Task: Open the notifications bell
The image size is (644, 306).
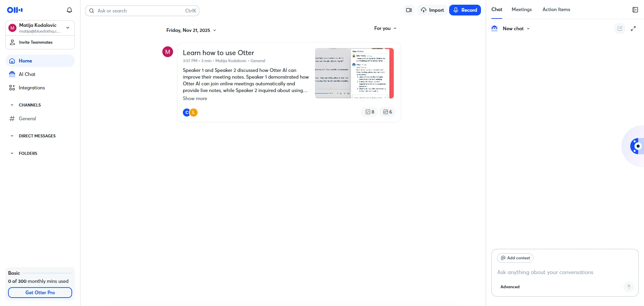Action: click(x=69, y=10)
